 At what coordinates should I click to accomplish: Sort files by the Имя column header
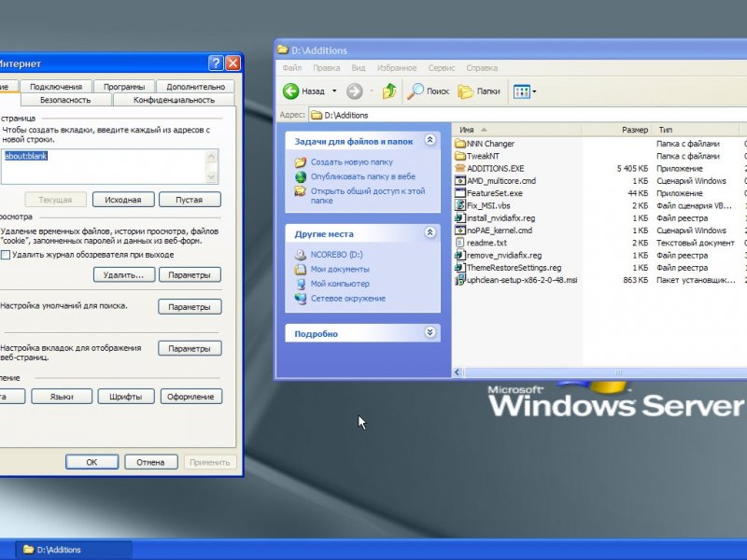pos(517,130)
